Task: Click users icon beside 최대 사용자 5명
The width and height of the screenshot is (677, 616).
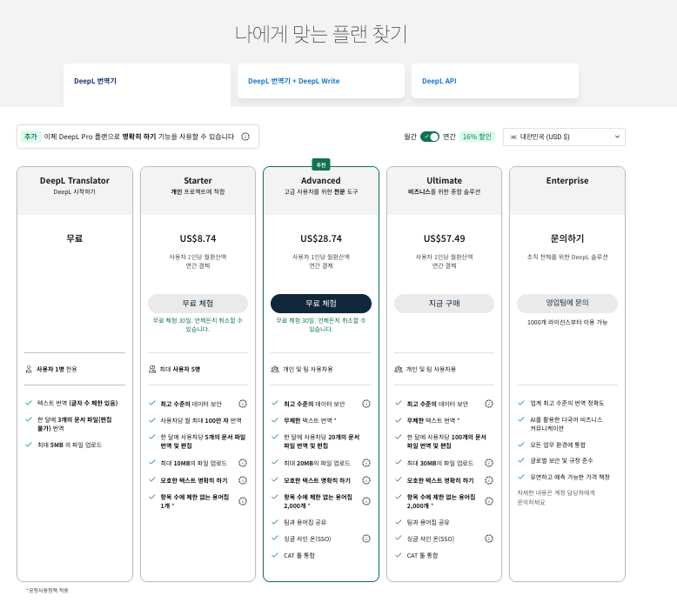Action: (152, 369)
